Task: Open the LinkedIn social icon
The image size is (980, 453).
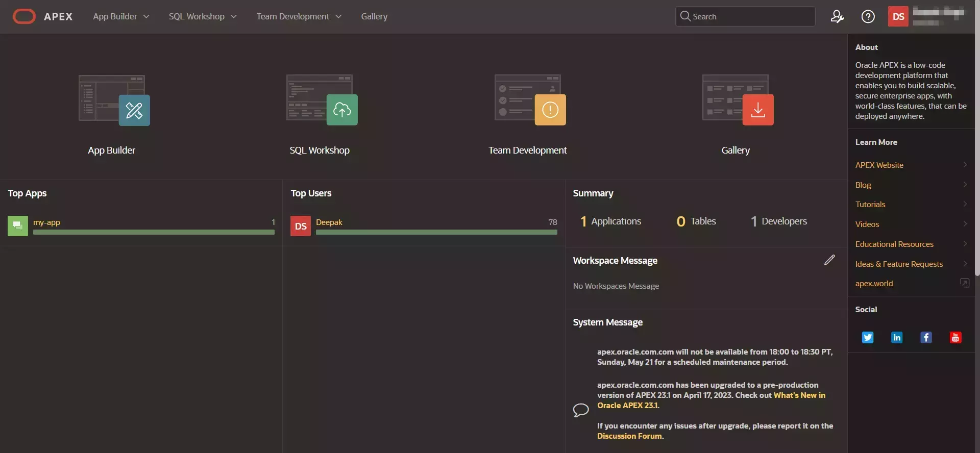Action: click(896, 337)
